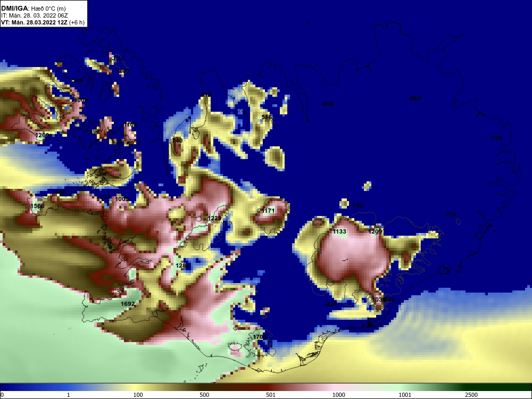
Task: Click the legend label 501
Action: [x=271, y=395]
